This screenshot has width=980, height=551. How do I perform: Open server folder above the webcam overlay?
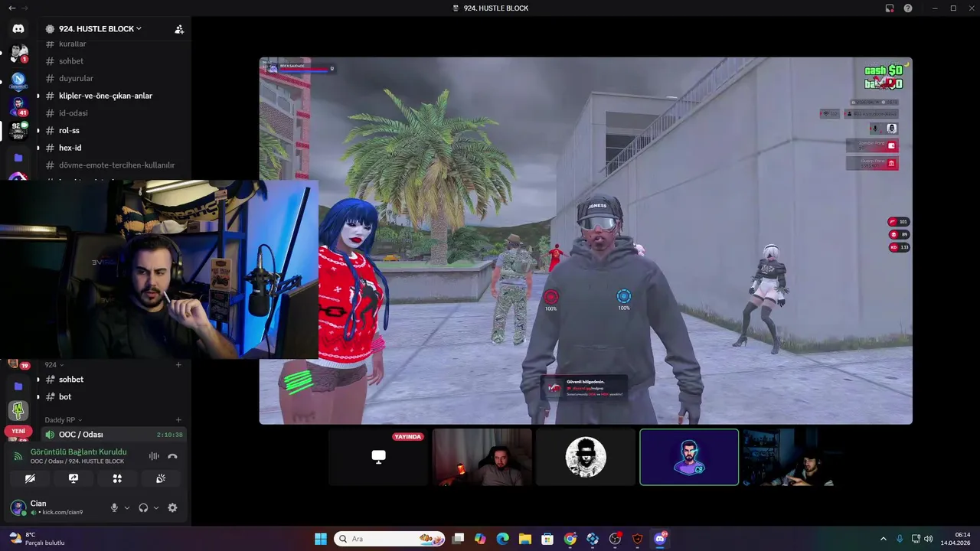point(18,158)
